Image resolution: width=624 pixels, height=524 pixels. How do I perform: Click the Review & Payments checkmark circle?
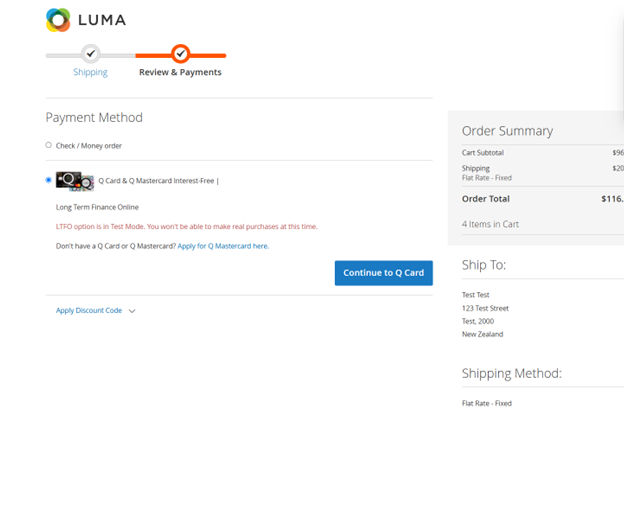pyautogui.click(x=181, y=54)
